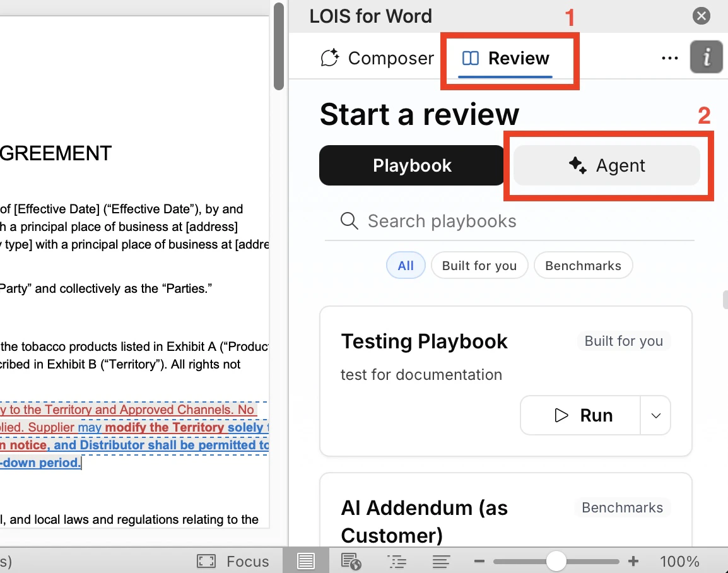Zoom out with the minus button

pos(479,562)
